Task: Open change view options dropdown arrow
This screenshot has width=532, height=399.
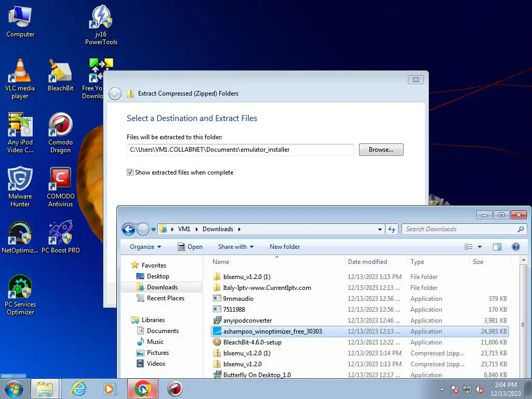Action: pos(480,247)
